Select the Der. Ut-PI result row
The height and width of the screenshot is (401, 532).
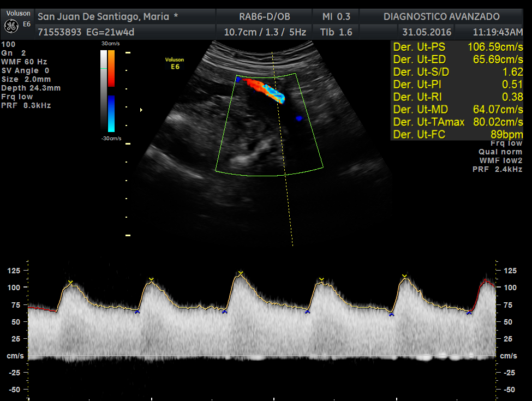tap(457, 85)
